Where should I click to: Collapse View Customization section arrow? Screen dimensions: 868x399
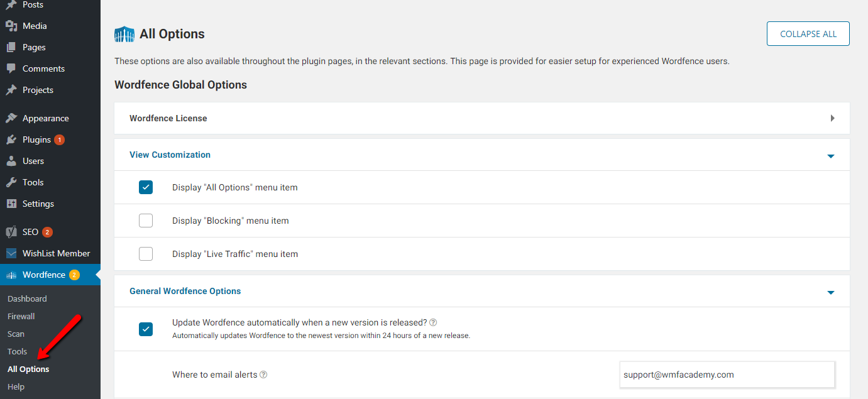[831, 156]
